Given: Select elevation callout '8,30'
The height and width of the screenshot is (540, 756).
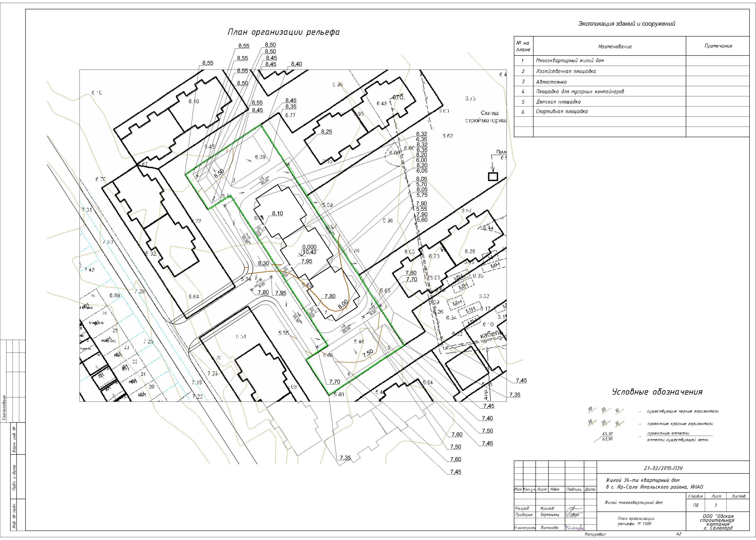Looking at the screenshot, I should [x=263, y=263].
